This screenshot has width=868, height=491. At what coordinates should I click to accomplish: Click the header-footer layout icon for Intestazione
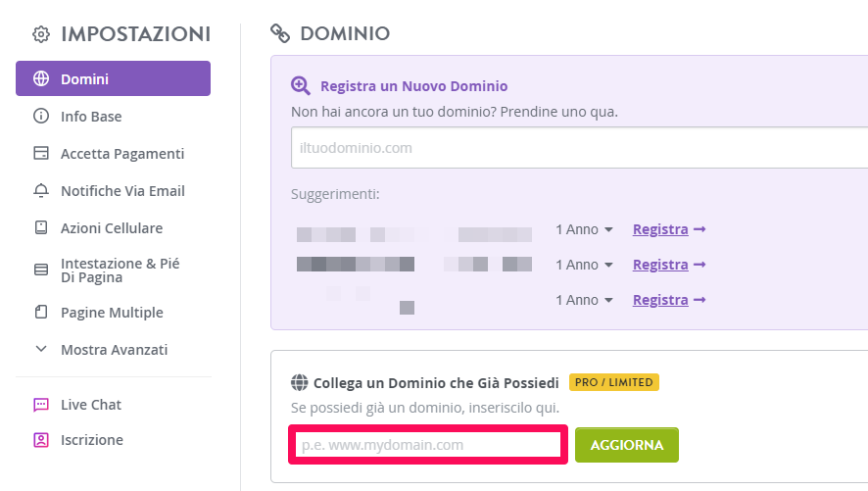(41, 270)
